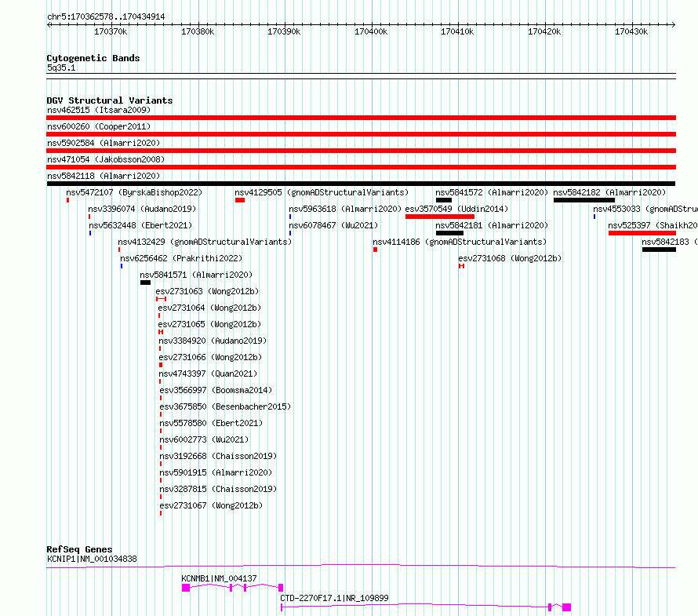Open the nsv5902584 (Almarri2020) variant label

tap(104, 143)
